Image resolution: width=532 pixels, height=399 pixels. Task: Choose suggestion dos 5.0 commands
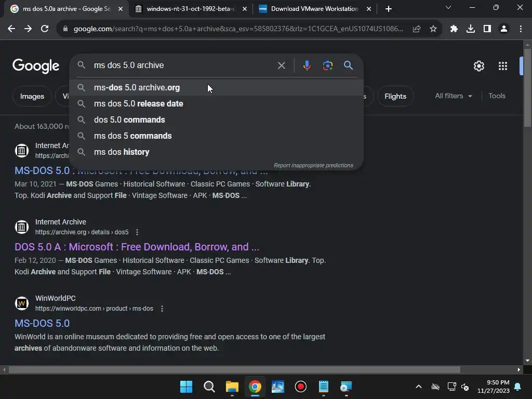point(216,120)
